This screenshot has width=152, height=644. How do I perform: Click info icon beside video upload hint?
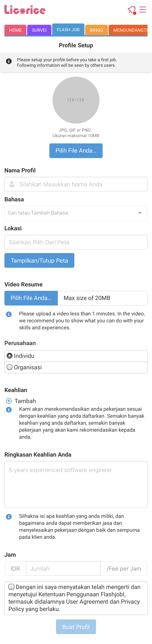point(9,314)
